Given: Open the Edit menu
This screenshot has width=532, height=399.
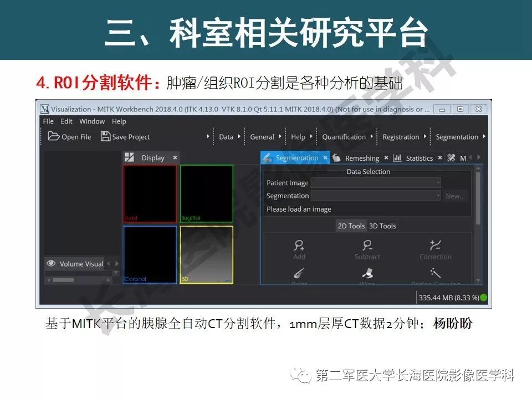Looking at the screenshot, I should (66, 121).
